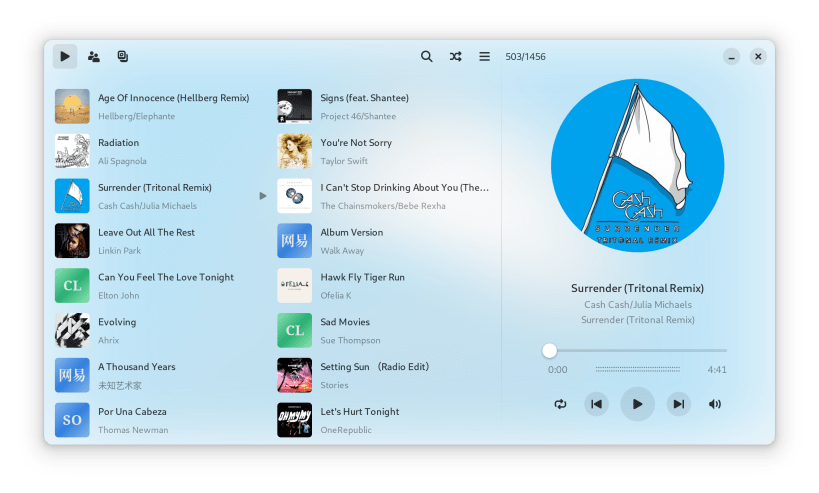Click the artist name Ali Spagnola
Image resolution: width=819 pixels, height=493 pixels.
122,161
